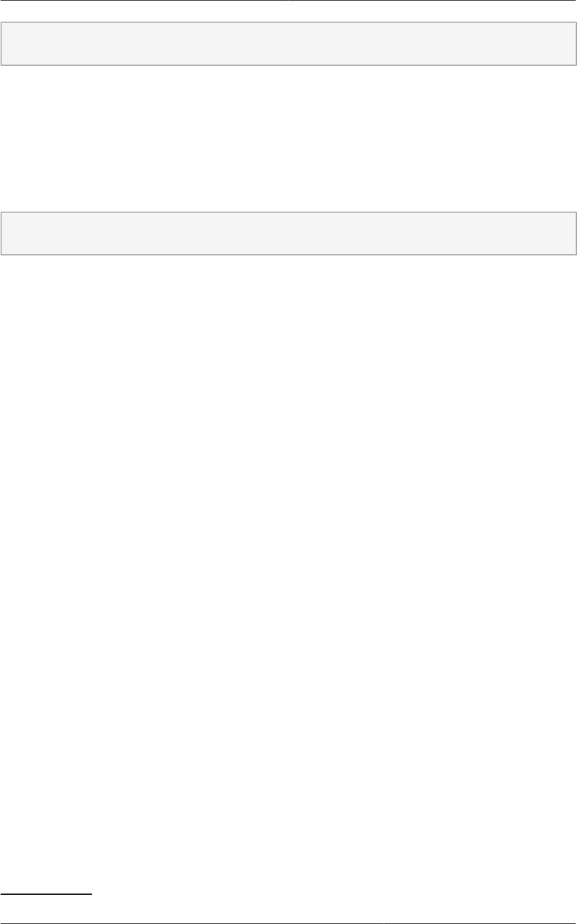The width and height of the screenshot is (577, 924).
Task: Click the blank area between the gray boxes
Action: coord(288,139)
